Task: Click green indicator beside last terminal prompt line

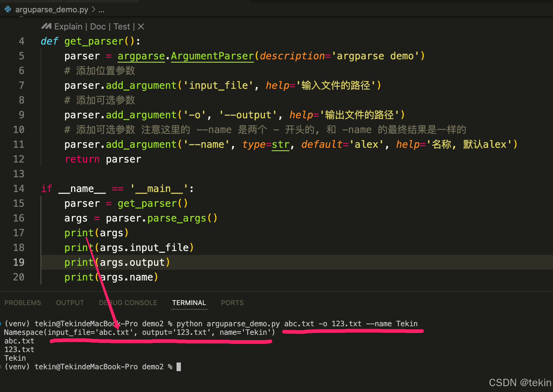Action: point(2,366)
